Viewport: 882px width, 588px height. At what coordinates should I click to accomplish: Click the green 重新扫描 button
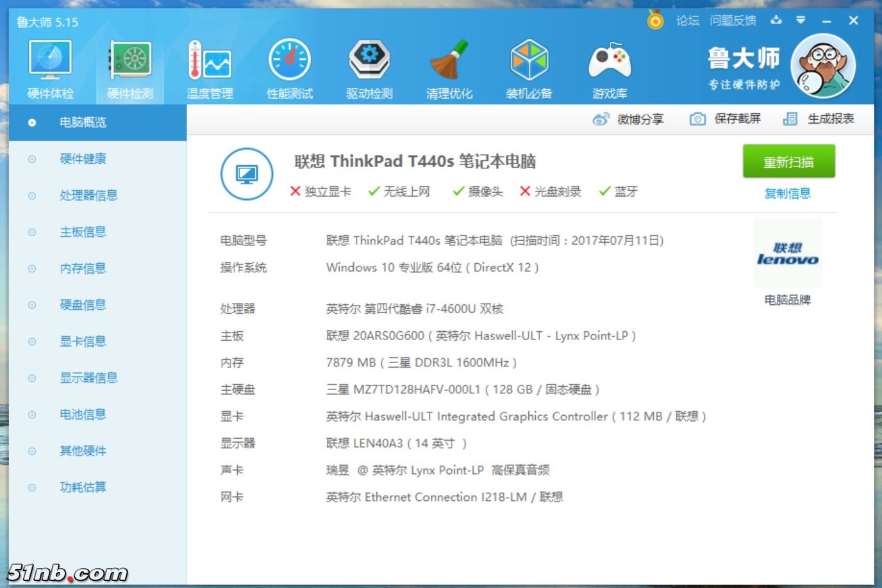point(788,162)
